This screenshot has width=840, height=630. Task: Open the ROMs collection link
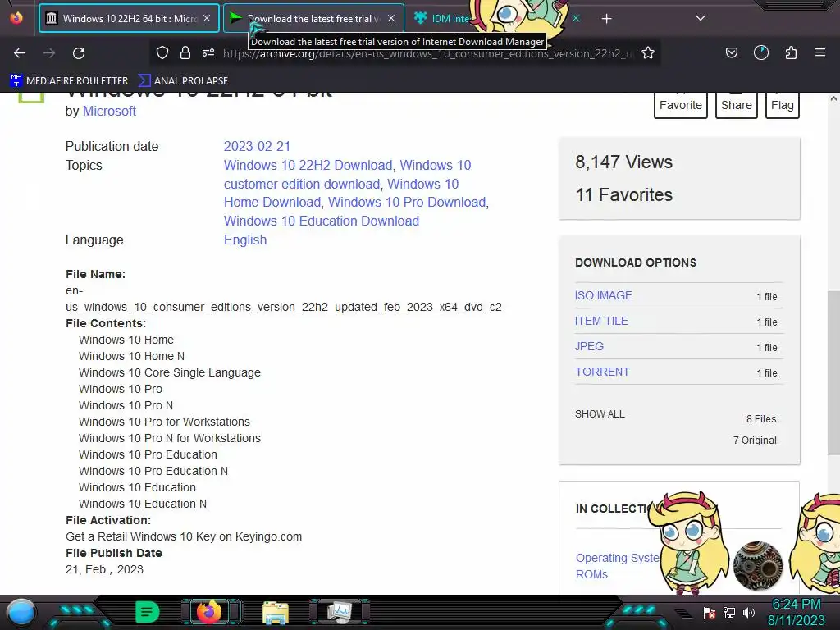(591, 574)
